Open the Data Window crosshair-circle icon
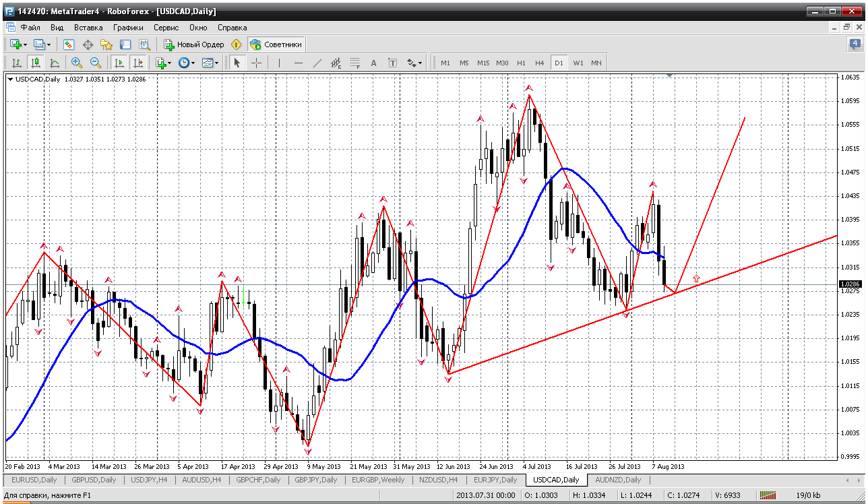 click(x=87, y=44)
